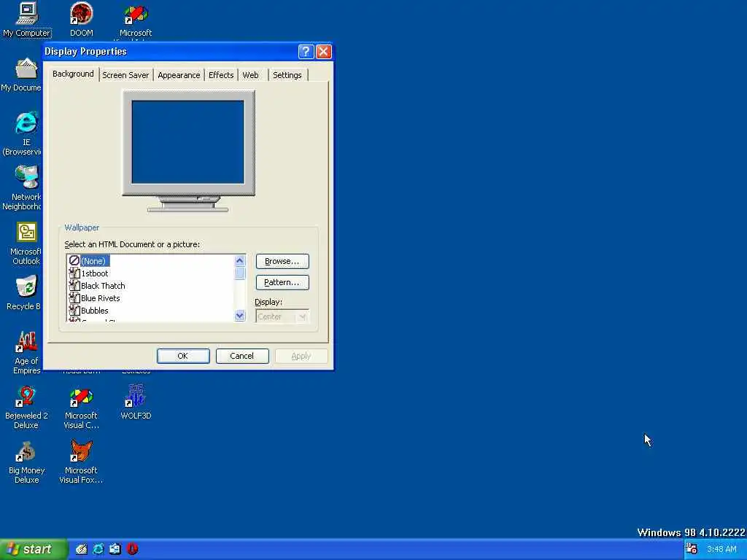Click the Display Properties help question mark
The height and width of the screenshot is (560, 747).
click(x=306, y=52)
